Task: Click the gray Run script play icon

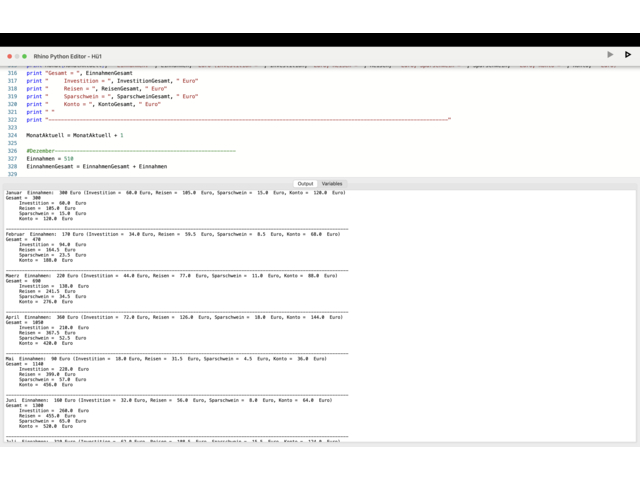Action: tap(610, 55)
